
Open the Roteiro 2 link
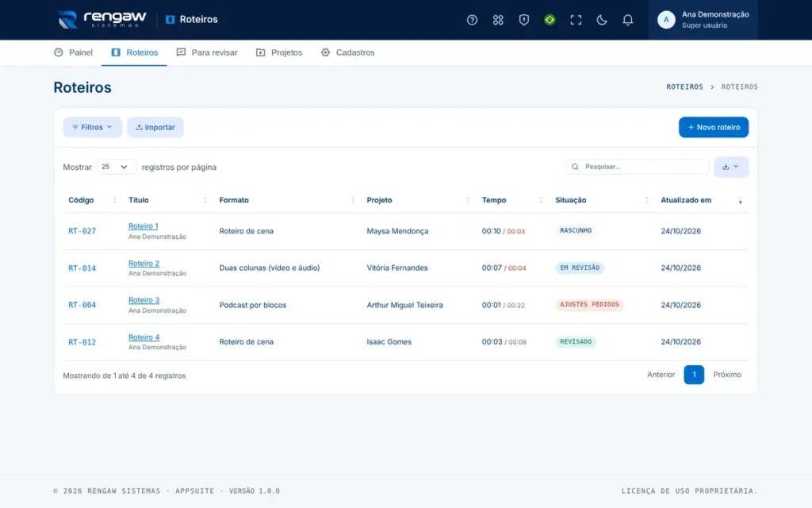point(144,264)
